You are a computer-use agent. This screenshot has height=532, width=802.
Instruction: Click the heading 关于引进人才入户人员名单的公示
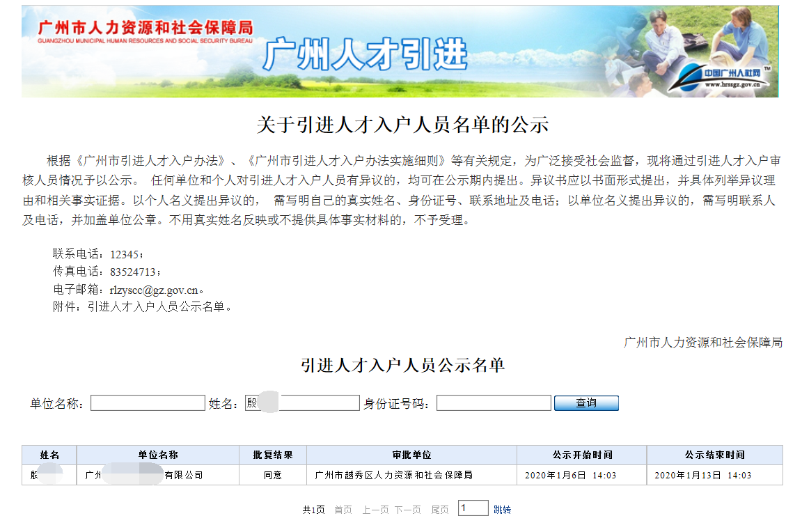click(402, 125)
